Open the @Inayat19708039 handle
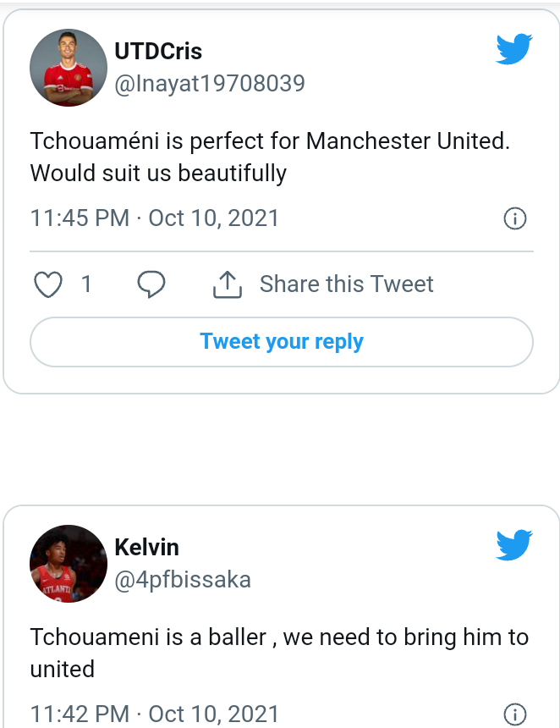Screen dimensions: 560x728 [x=210, y=84]
